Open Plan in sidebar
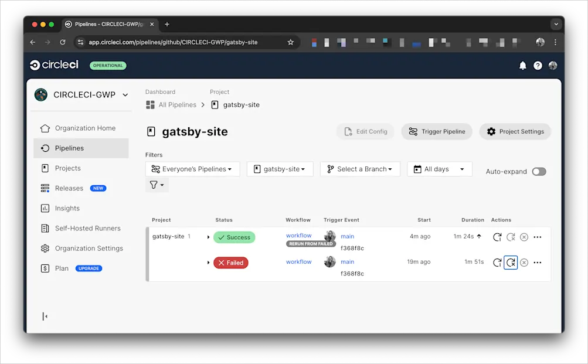The image size is (588, 364). (81, 268)
